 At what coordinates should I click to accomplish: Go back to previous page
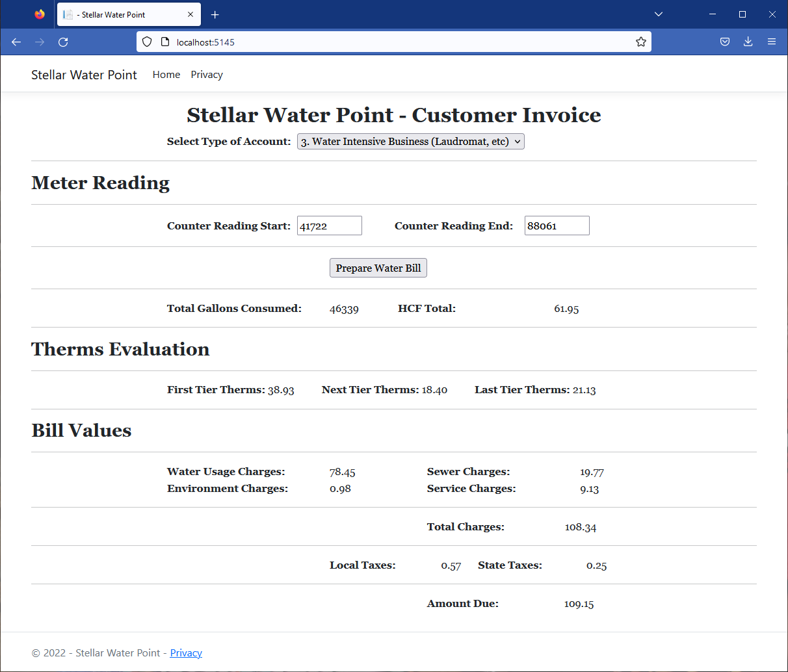[16, 42]
